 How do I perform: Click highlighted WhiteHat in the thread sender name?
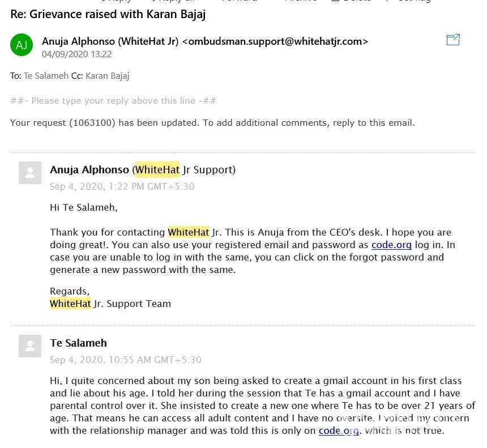click(157, 170)
